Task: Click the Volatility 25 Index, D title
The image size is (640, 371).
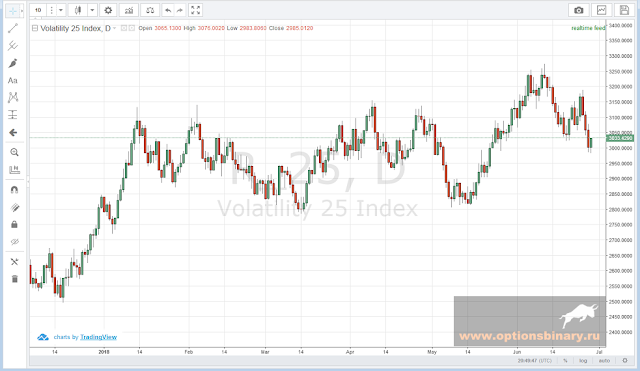Action: (76, 28)
